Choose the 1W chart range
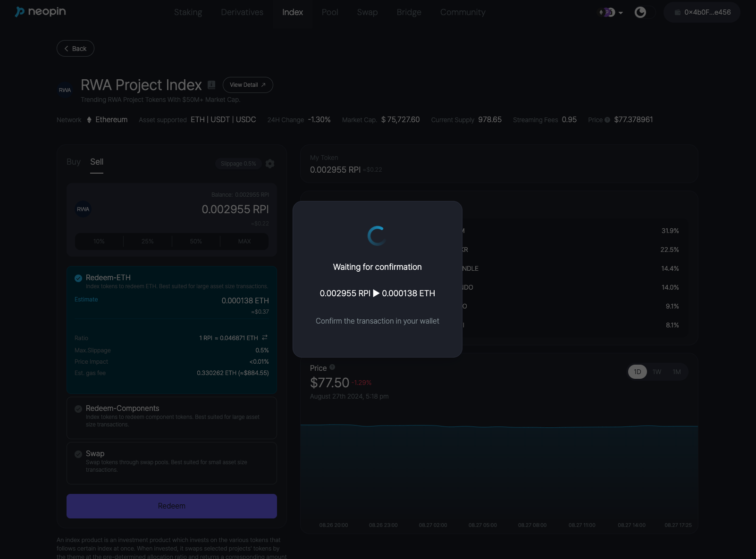Viewport: 756px width, 559px height. click(x=657, y=372)
